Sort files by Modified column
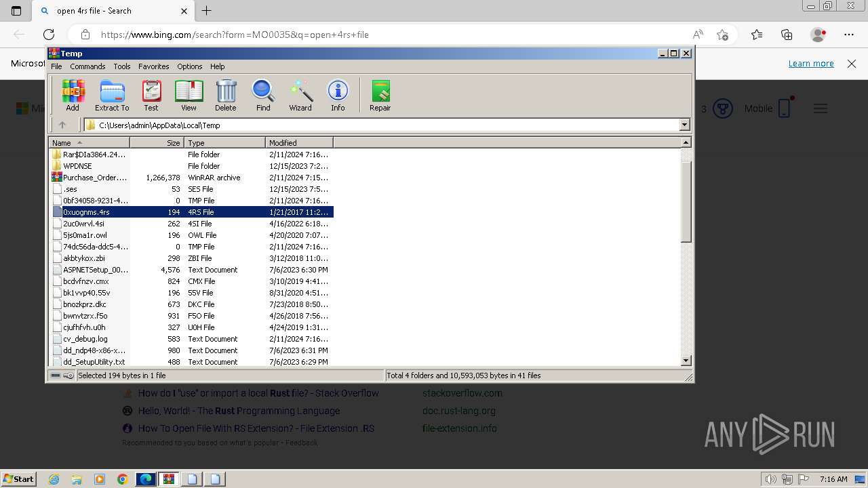 (299, 142)
